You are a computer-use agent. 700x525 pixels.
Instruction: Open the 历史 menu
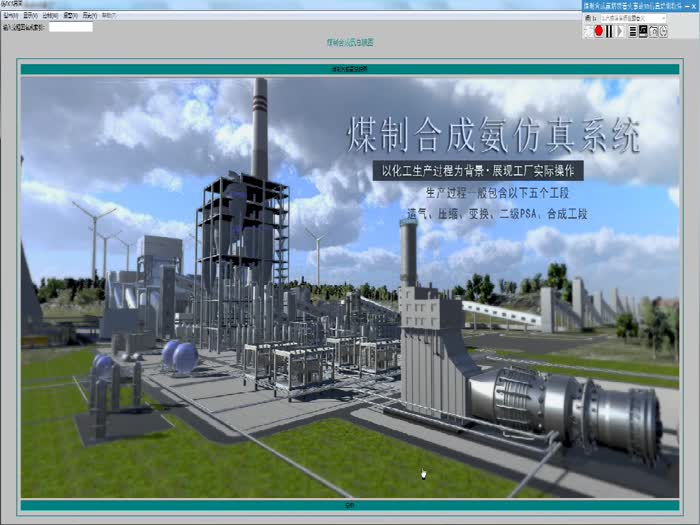coord(89,16)
